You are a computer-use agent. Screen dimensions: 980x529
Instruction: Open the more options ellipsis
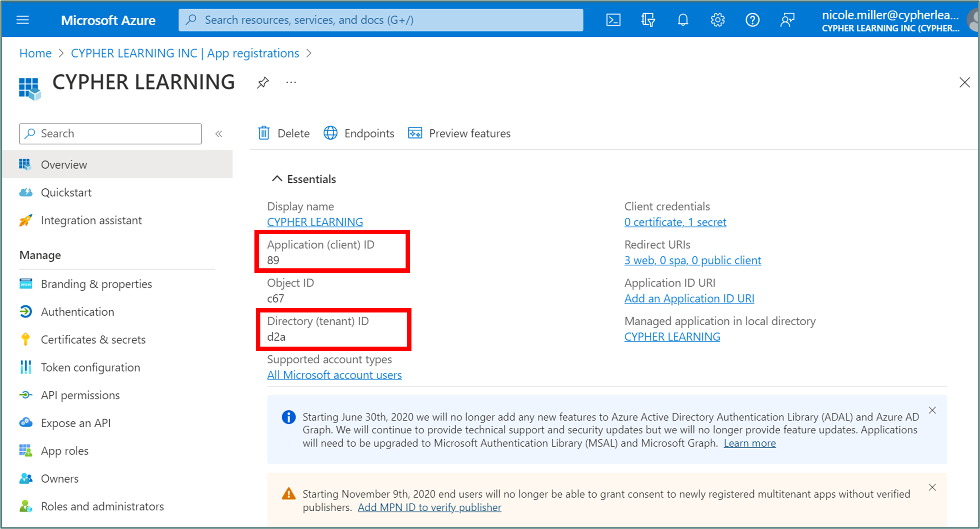pyautogui.click(x=291, y=83)
